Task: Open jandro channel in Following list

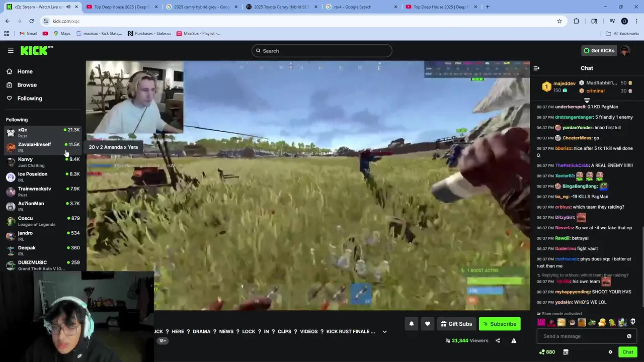Action: tap(43, 236)
